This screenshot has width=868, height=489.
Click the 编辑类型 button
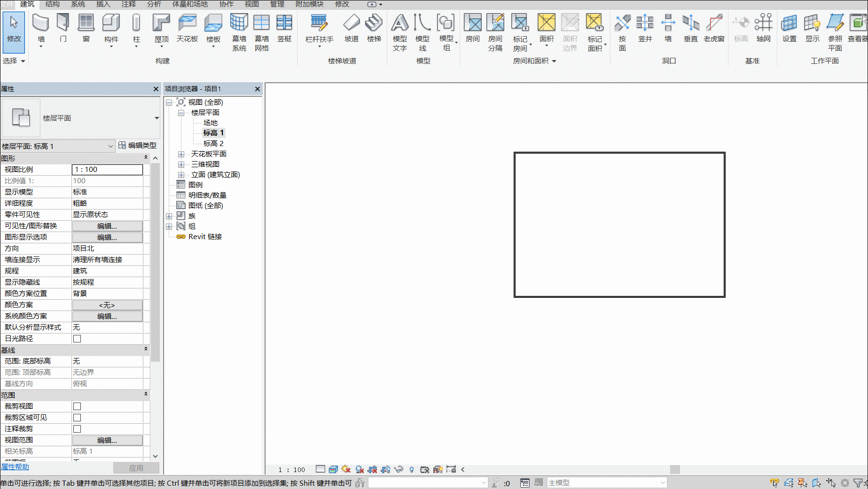click(x=138, y=146)
